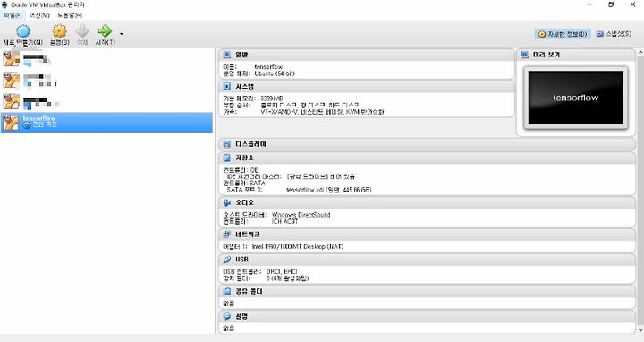Click tensorflow.vdi SATA port entry
Screen dimensions: 644x342
point(328,190)
